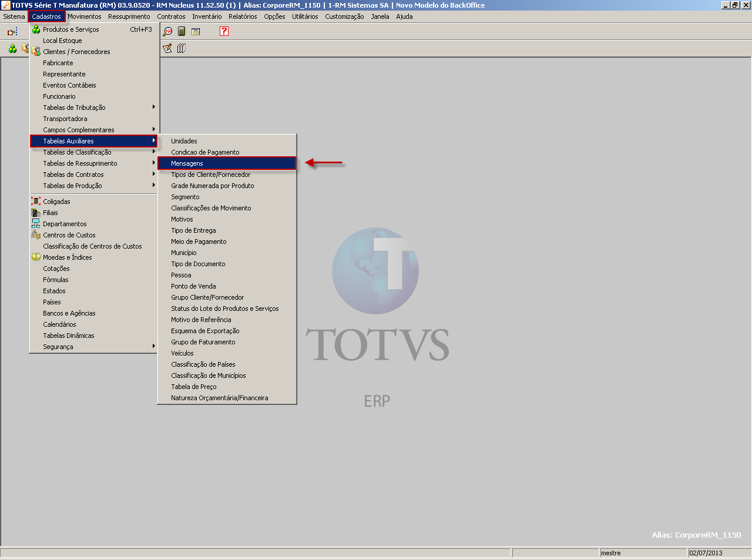This screenshot has height=560, width=752.
Task: Open Tabela de Preço
Action: pyautogui.click(x=227, y=387)
